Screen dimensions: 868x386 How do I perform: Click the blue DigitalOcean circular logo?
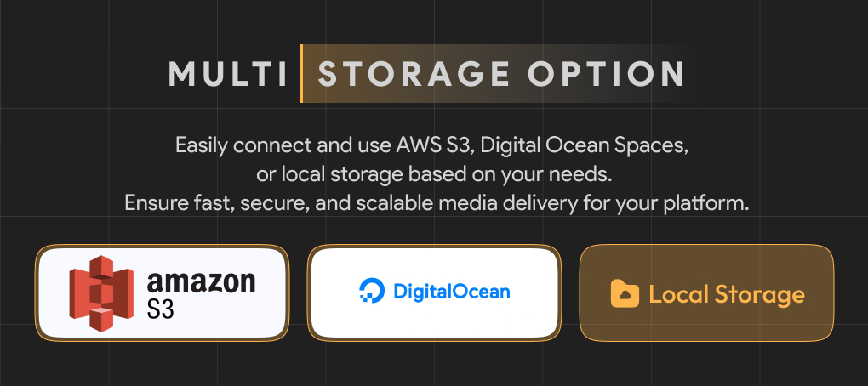click(372, 292)
